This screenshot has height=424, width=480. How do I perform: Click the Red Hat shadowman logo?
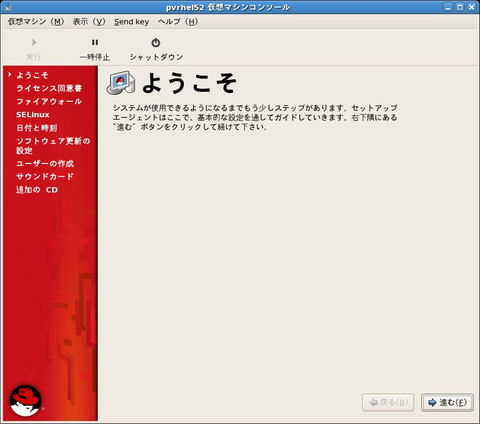26,401
